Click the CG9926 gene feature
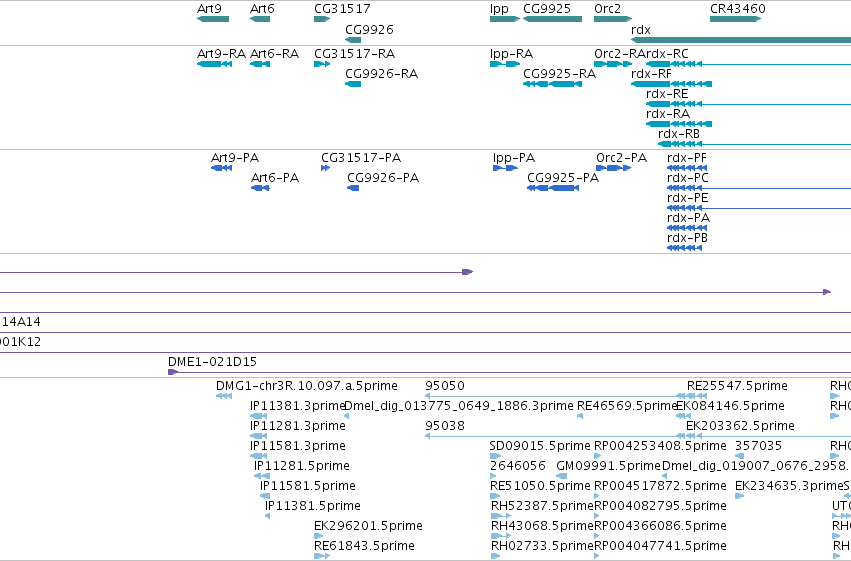Viewport: 851px width, 561px height. 353,40
